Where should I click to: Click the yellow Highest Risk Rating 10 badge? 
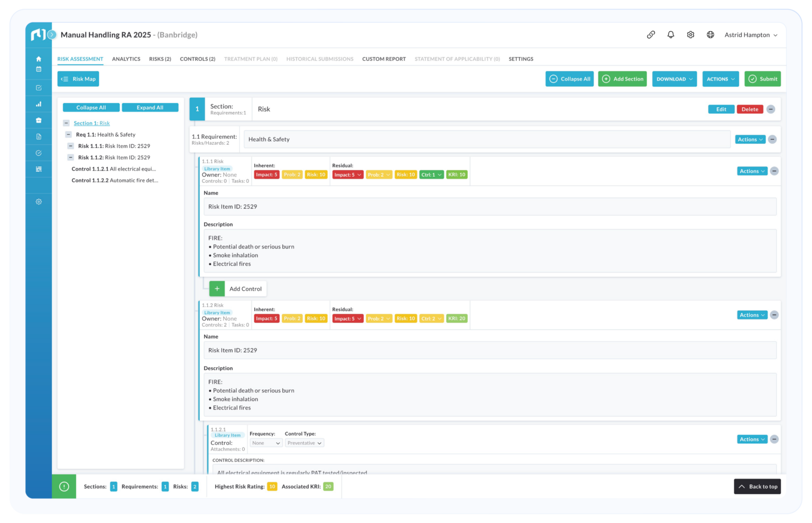point(272,487)
